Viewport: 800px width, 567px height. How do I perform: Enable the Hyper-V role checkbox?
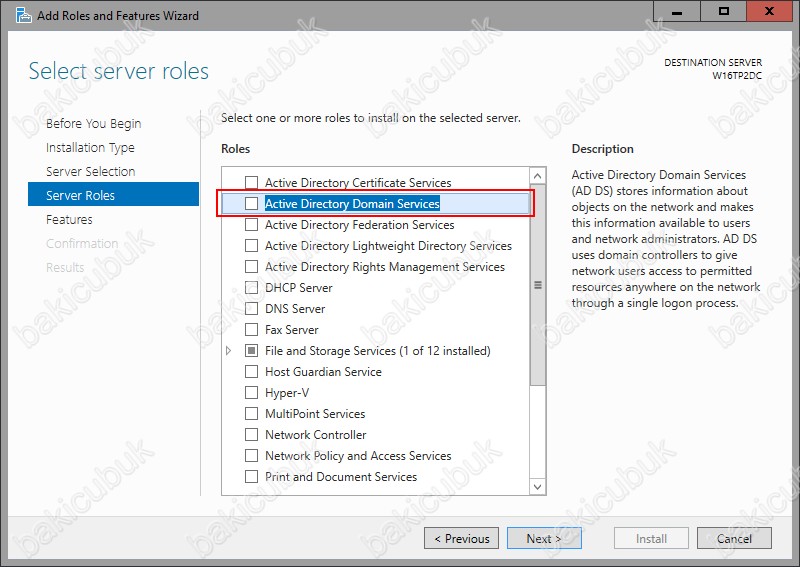click(252, 392)
